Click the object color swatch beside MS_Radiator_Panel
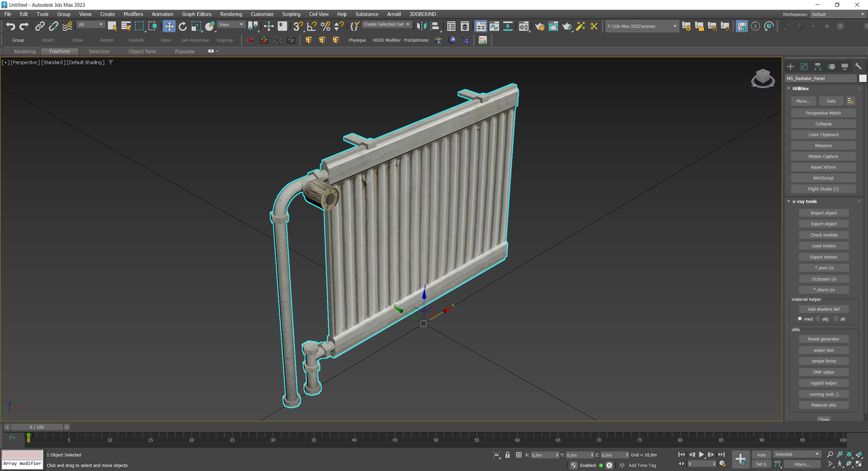The height and width of the screenshot is (471, 868). [x=863, y=78]
